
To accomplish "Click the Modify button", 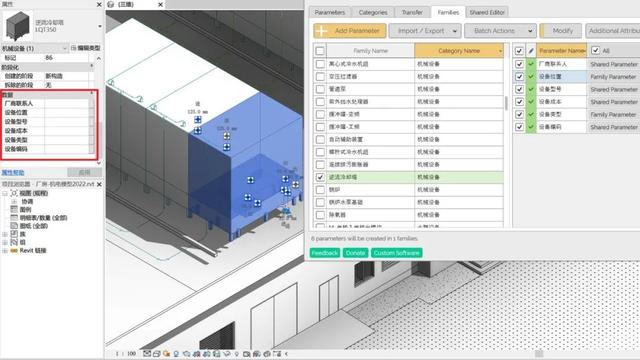I will point(561,31).
